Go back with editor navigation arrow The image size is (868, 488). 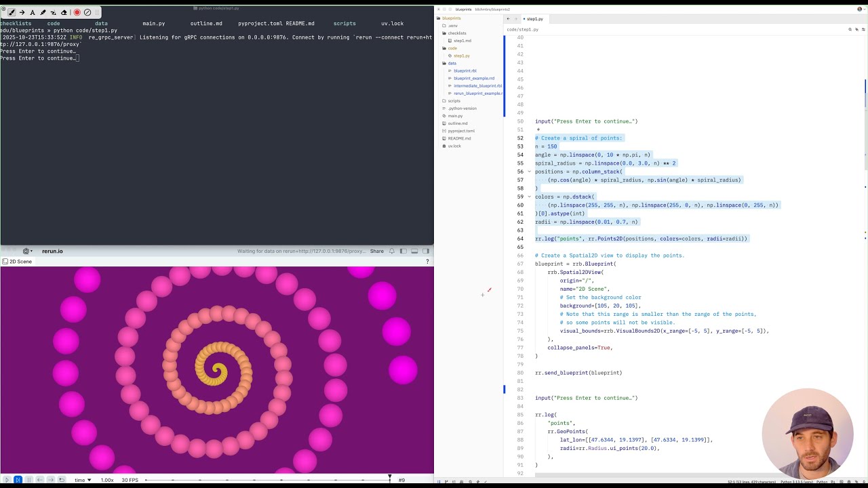(509, 18)
